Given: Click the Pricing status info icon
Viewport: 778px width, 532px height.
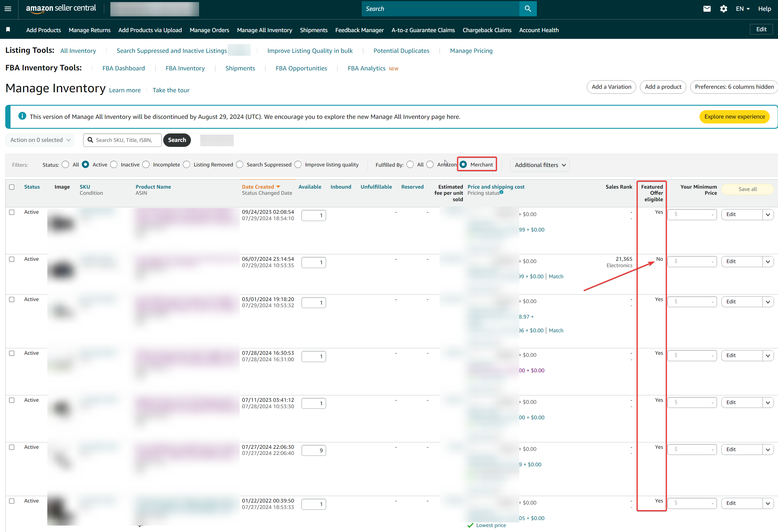Looking at the screenshot, I should [x=502, y=192].
